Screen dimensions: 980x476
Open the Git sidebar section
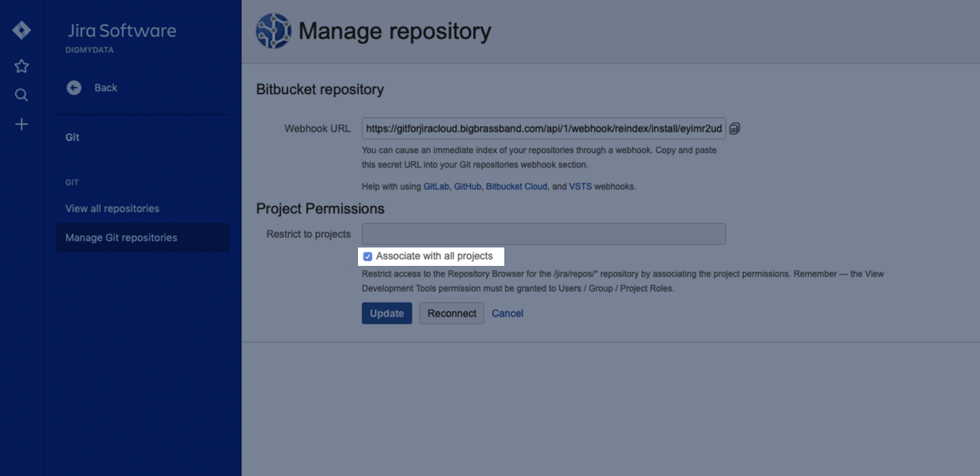click(73, 137)
